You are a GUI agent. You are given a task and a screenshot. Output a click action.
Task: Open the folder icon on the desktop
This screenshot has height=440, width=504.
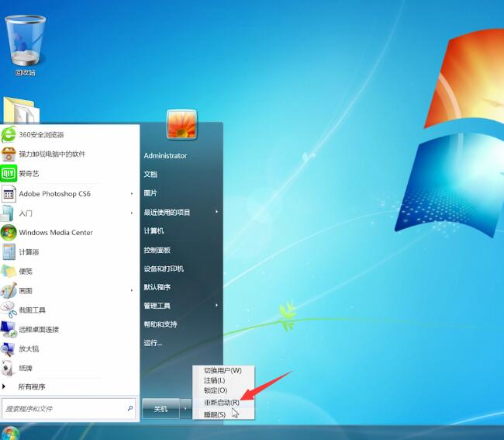tap(21, 110)
